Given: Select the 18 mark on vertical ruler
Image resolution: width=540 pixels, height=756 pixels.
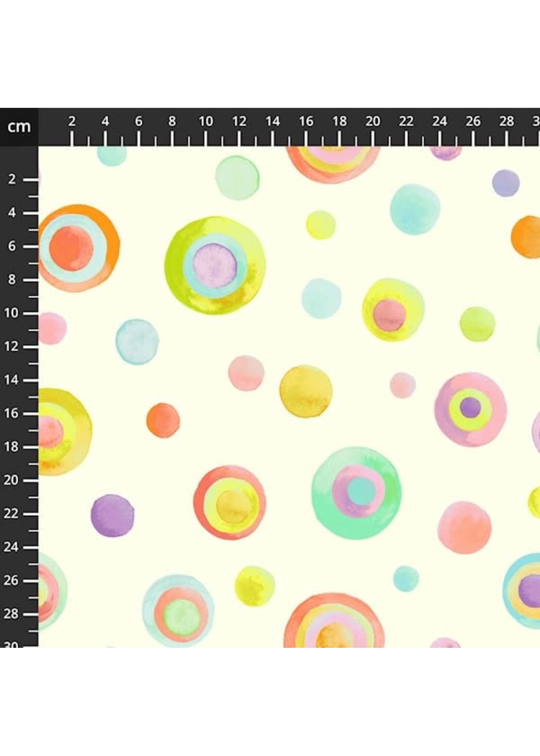Looking at the screenshot, I should coord(12,447).
